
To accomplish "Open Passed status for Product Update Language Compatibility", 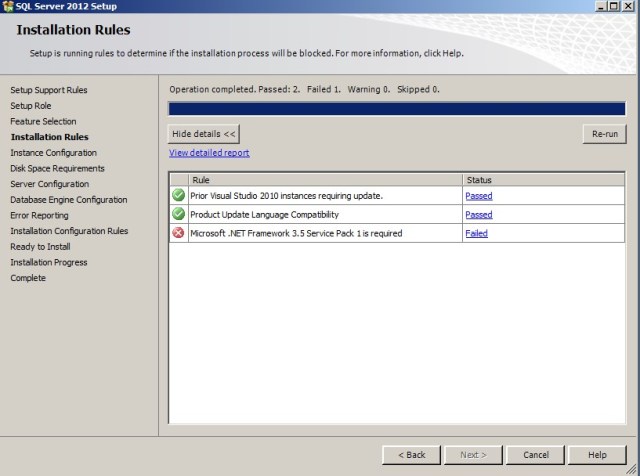I will pos(479,215).
